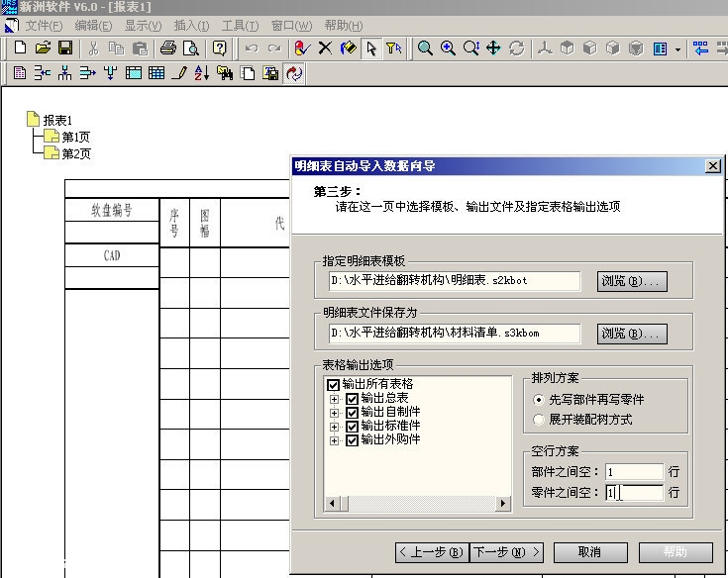Open the 文件(F) menu
728x578 pixels.
(44, 26)
